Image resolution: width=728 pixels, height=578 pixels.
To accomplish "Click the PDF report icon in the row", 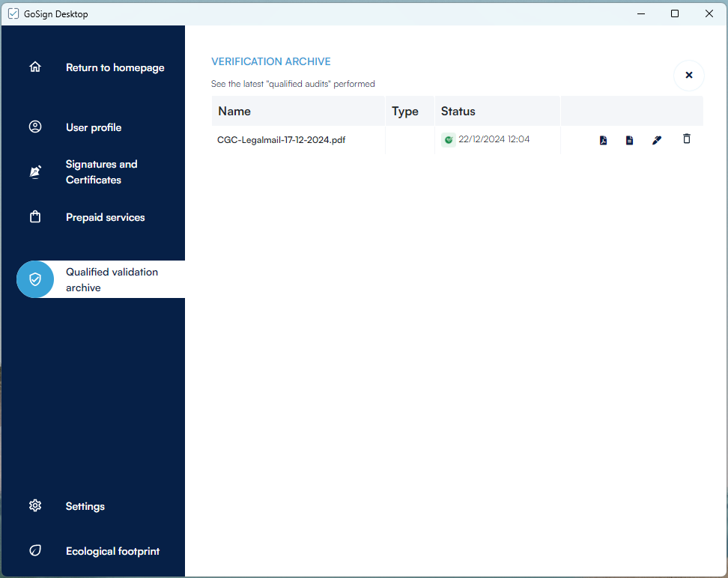I will pos(603,140).
